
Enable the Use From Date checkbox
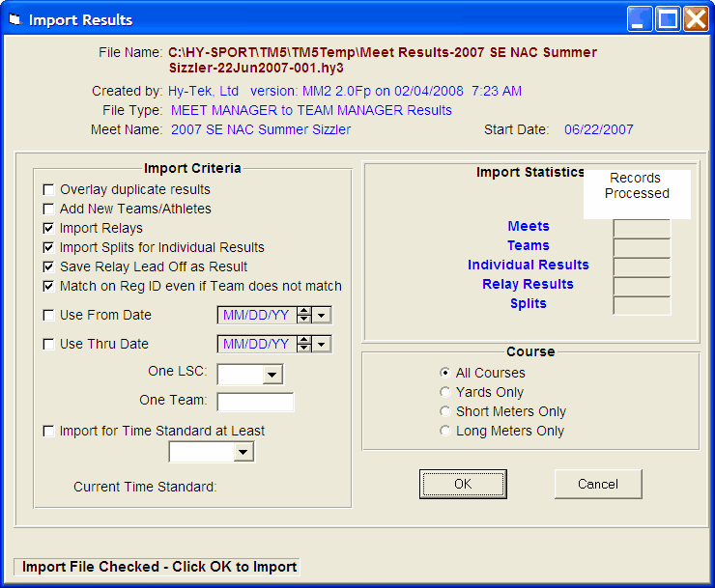(x=49, y=316)
